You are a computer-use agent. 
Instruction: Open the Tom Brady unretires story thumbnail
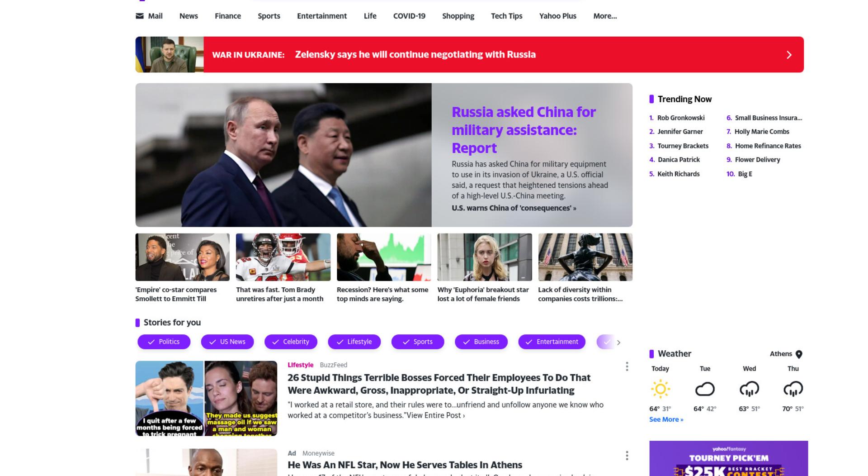point(283,257)
